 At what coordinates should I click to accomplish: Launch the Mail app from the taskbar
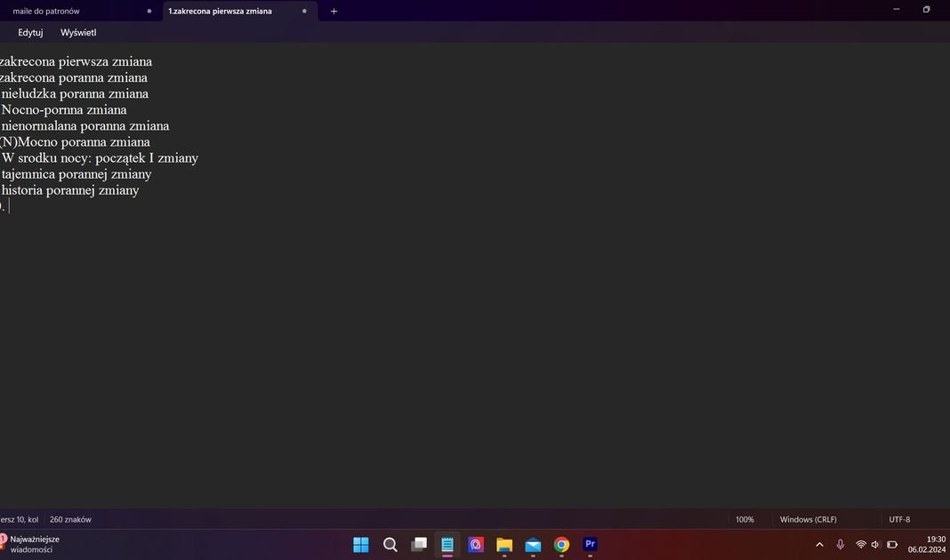[x=533, y=545]
